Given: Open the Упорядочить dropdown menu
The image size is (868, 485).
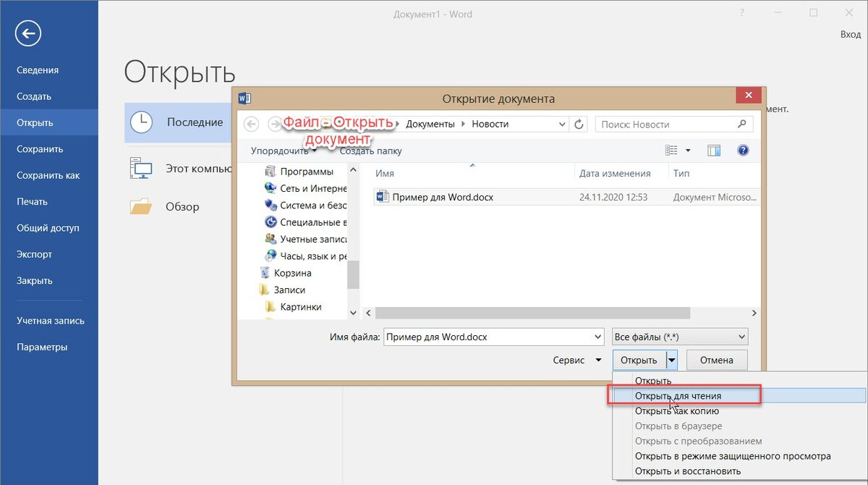Looking at the screenshot, I should 284,151.
